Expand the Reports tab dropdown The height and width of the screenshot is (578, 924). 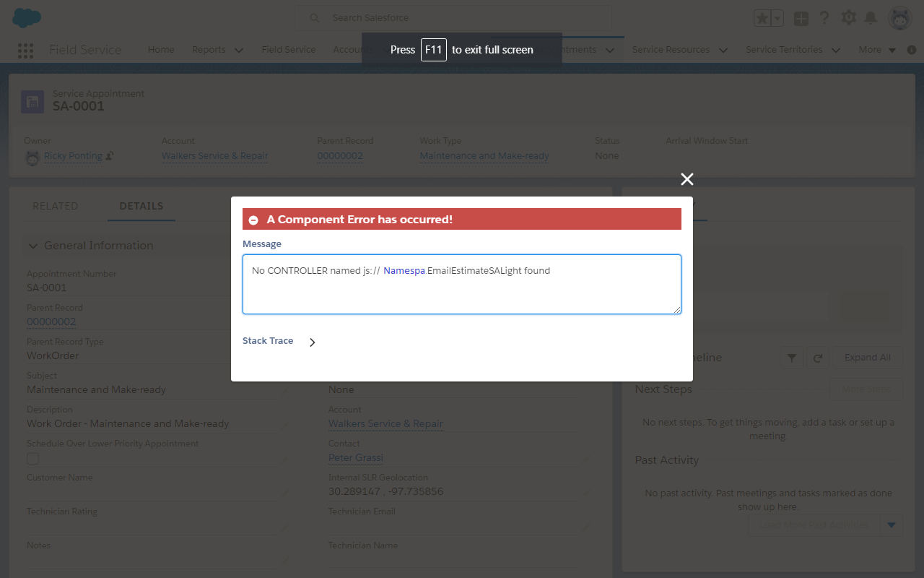coord(239,51)
